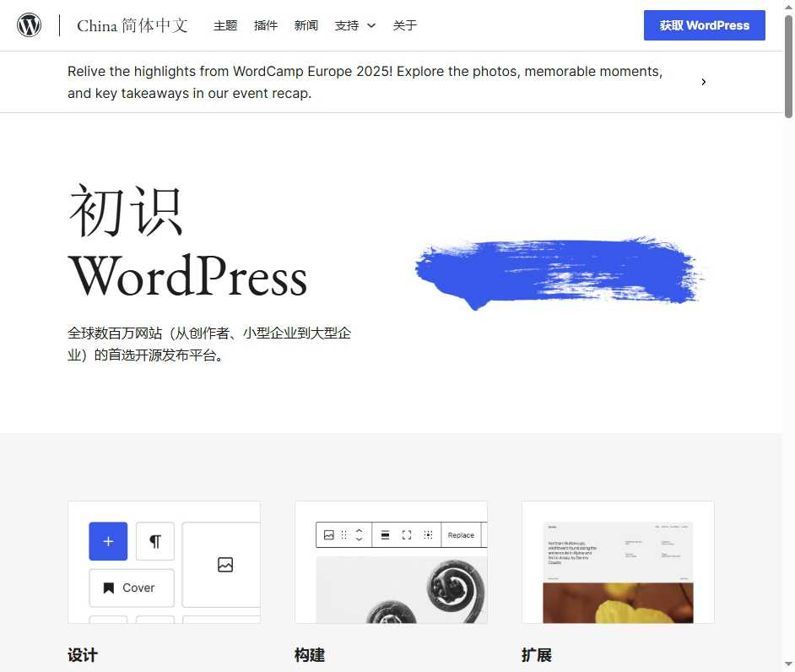Open the China 简体中文 home link
This screenshot has width=795, height=672.
point(132,24)
